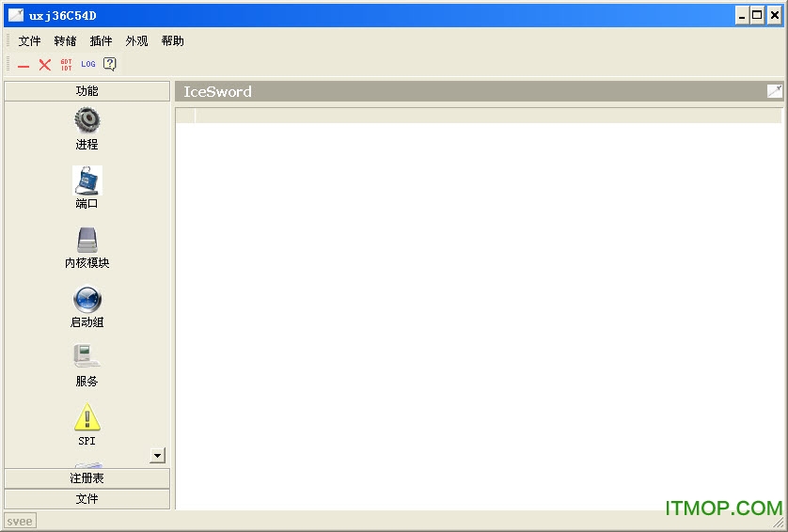The height and width of the screenshot is (532, 788).
Task: Open the 端口 (Ports) view
Action: click(87, 187)
